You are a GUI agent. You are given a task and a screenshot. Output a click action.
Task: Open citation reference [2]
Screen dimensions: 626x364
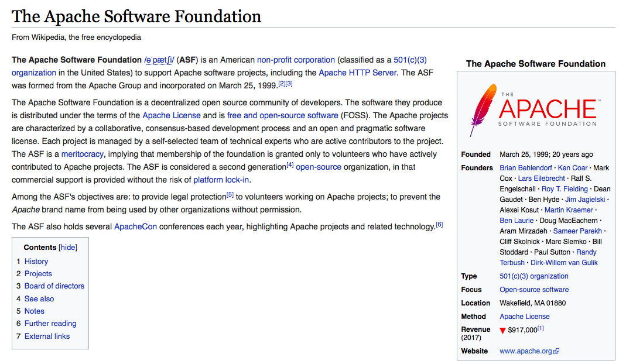[282, 84]
